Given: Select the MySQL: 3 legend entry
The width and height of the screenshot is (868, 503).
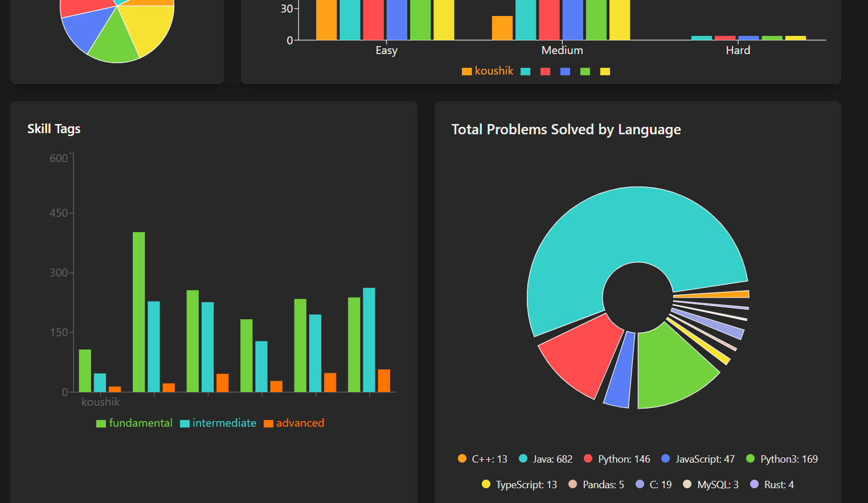Looking at the screenshot, I should pyautogui.click(x=711, y=485).
